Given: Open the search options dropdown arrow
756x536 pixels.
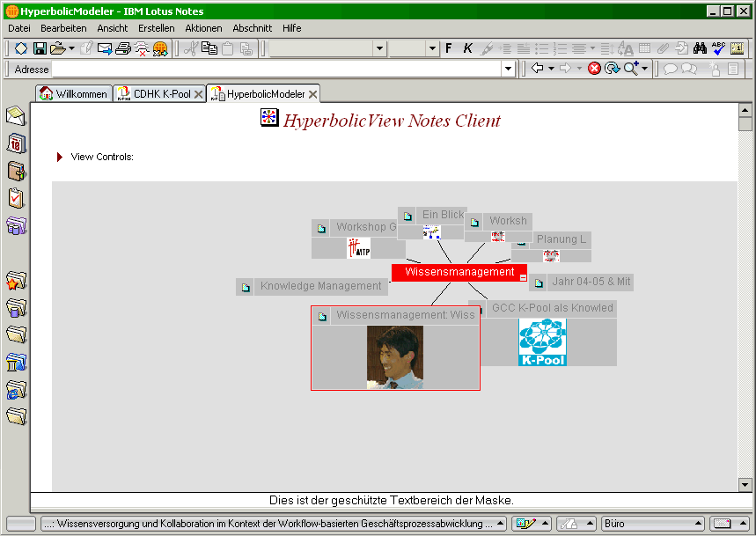Looking at the screenshot, I should pyautogui.click(x=644, y=69).
